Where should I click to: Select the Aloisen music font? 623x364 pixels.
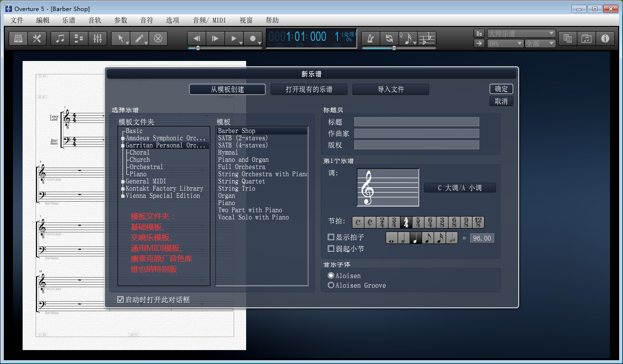click(x=331, y=276)
